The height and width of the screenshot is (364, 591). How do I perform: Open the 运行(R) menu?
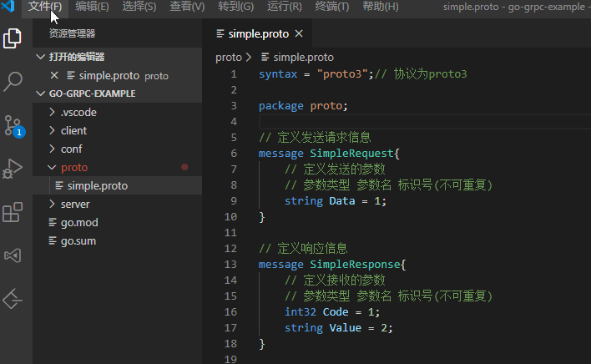point(285,7)
